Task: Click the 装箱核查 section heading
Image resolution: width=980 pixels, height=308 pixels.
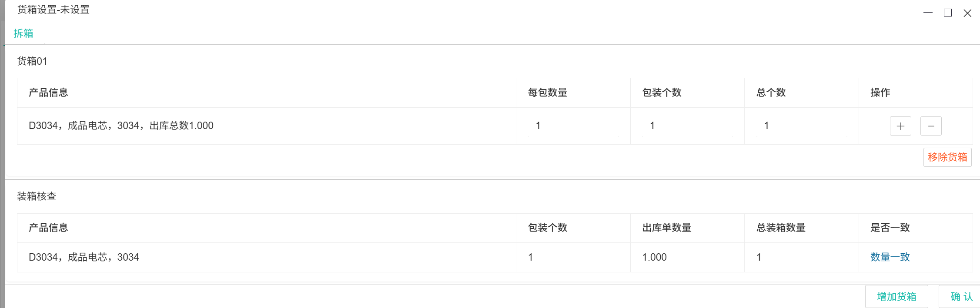Action: pyautogui.click(x=37, y=196)
